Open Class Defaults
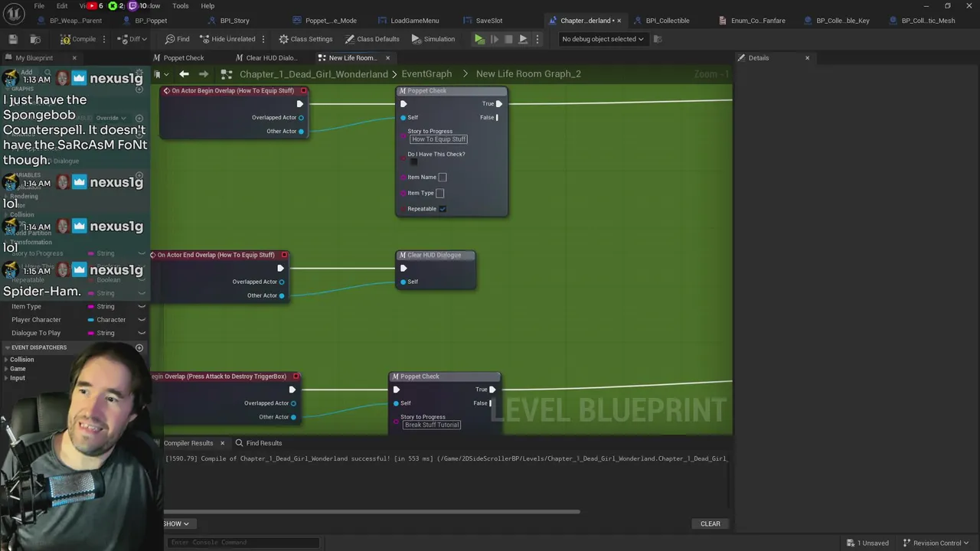The width and height of the screenshot is (980, 551). [371, 39]
